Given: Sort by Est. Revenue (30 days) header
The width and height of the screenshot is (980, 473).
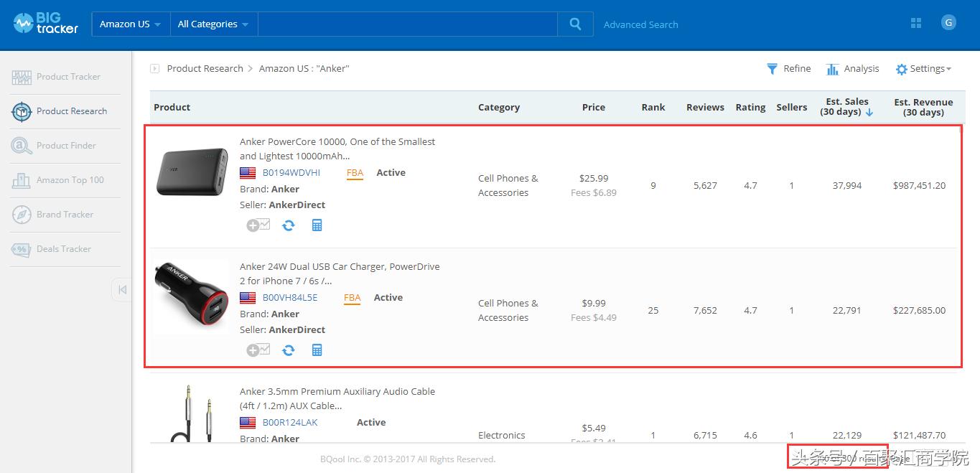Looking at the screenshot, I should (923, 107).
